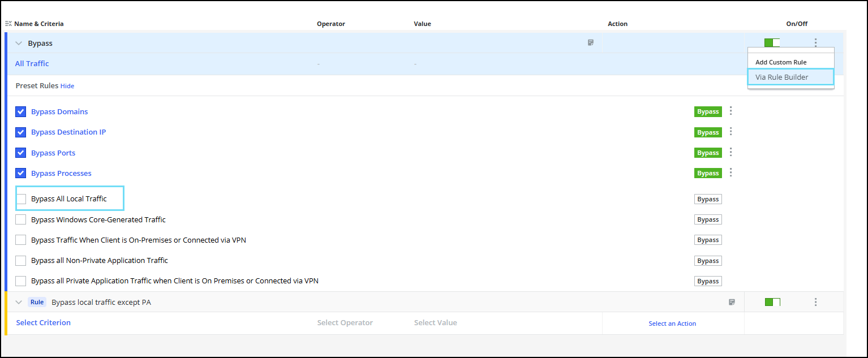Click Bypass badge for Windows Core-Generated Traffic
Screen dimensions: 868x358
pos(708,219)
